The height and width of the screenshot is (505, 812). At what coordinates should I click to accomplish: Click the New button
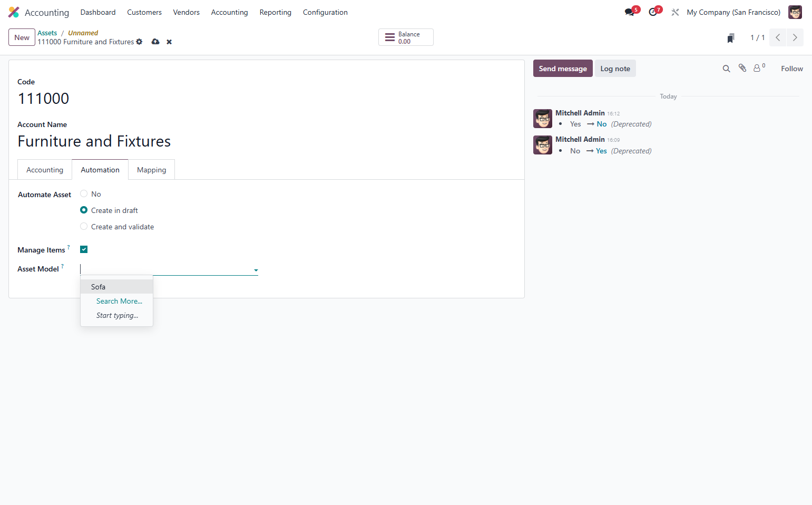tap(22, 37)
